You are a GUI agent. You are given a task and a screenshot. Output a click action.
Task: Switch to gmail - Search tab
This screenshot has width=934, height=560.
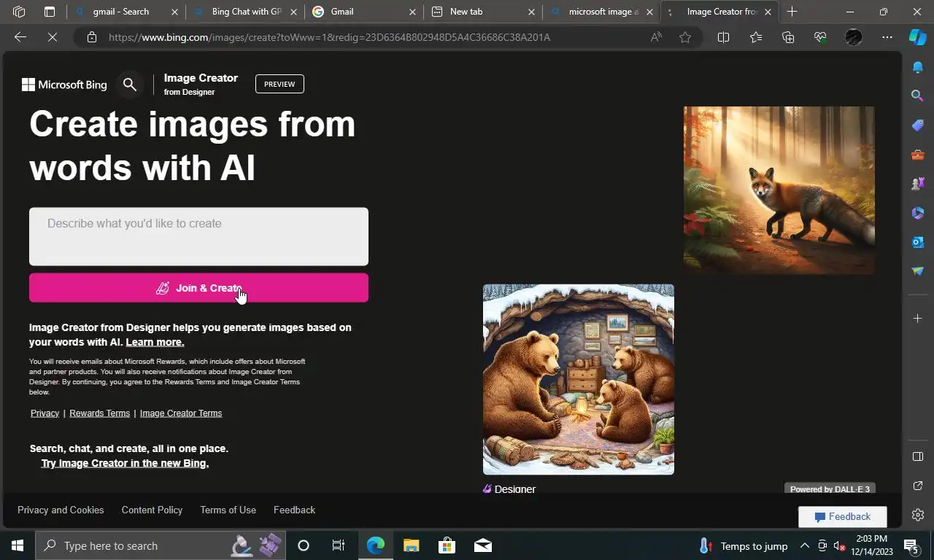pyautogui.click(x=126, y=12)
